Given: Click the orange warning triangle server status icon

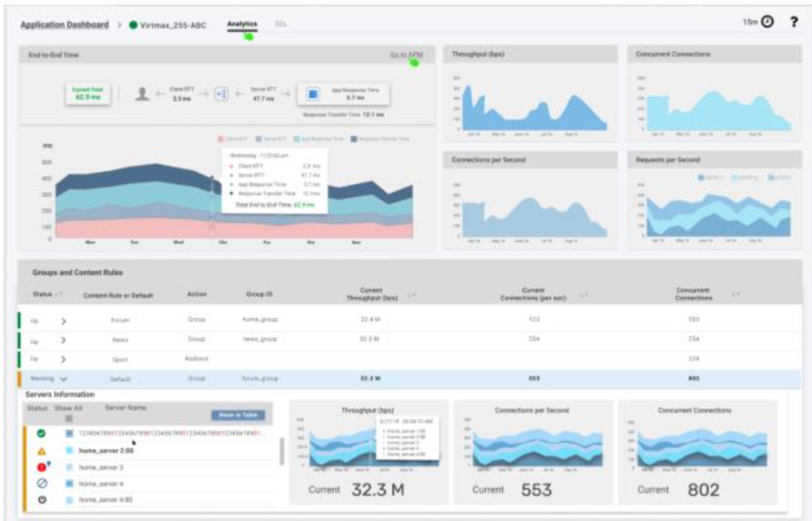Looking at the screenshot, I should (x=41, y=451).
